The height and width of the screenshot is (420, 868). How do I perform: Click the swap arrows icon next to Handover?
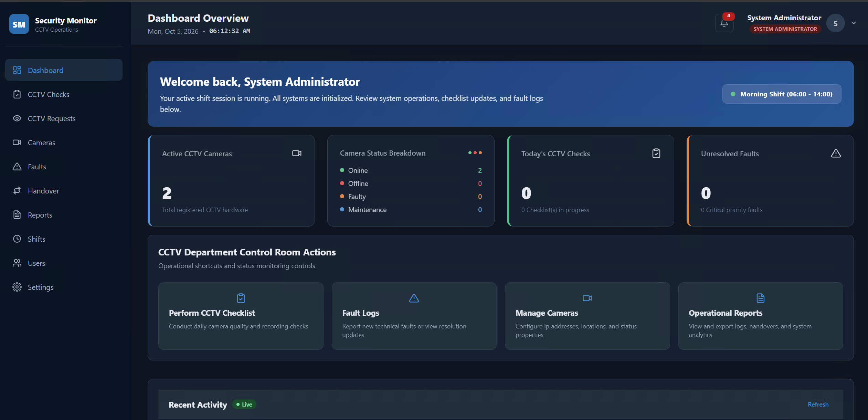tap(17, 191)
